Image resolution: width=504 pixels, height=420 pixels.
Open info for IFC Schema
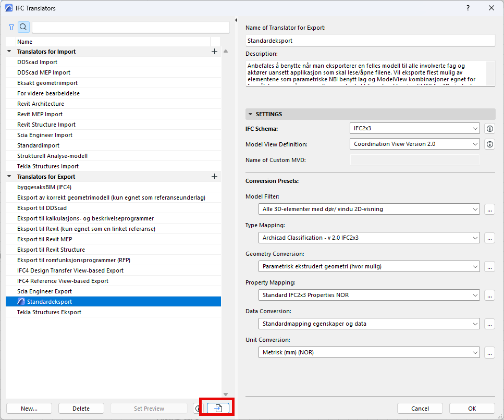(489, 129)
